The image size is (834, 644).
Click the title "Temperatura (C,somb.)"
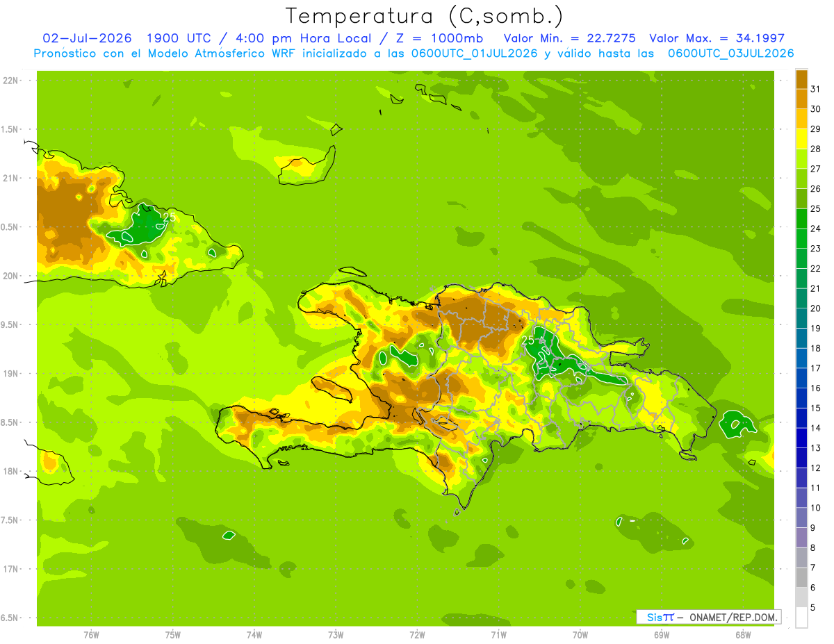pyautogui.click(x=425, y=16)
